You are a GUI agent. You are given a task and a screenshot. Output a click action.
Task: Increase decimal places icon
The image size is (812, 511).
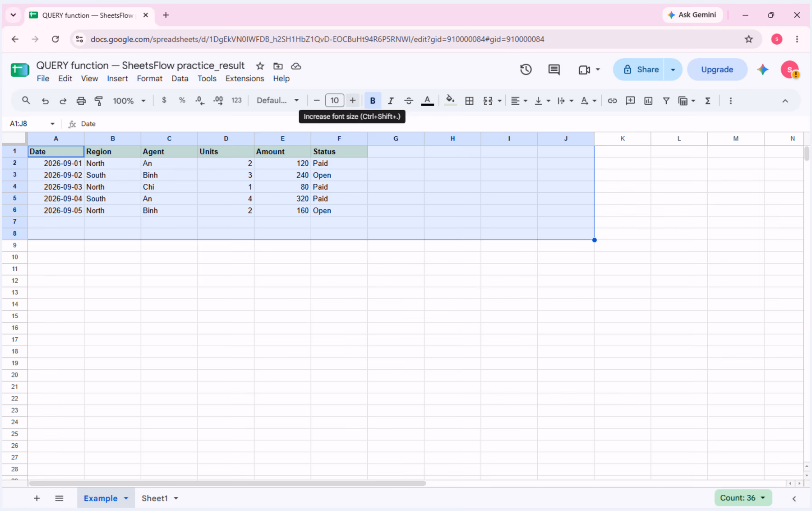pyautogui.click(x=218, y=101)
